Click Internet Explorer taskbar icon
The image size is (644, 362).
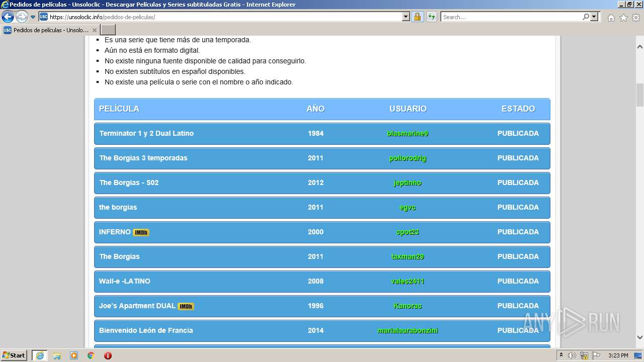(40, 355)
